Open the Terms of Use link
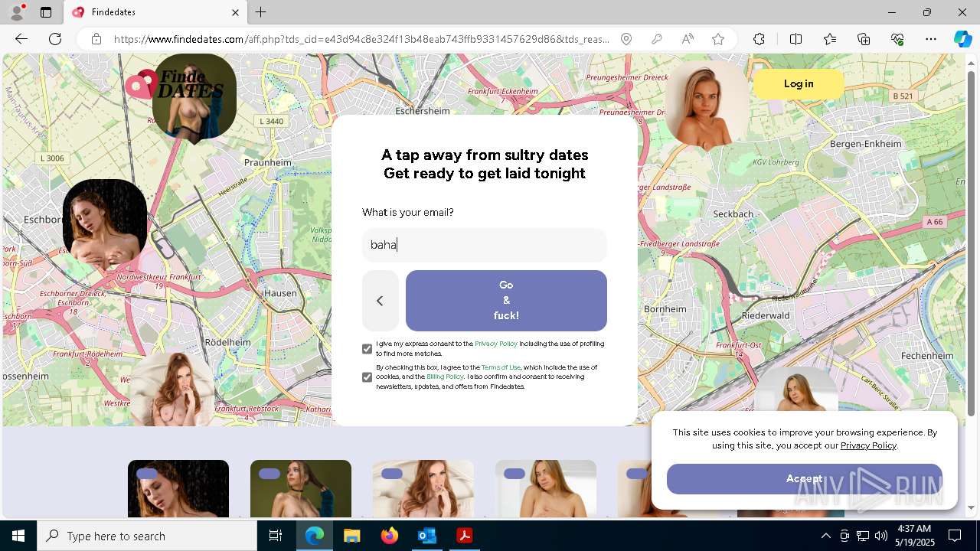Image resolution: width=980 pixels, height=551 pixels. click(x=501, y=368)
